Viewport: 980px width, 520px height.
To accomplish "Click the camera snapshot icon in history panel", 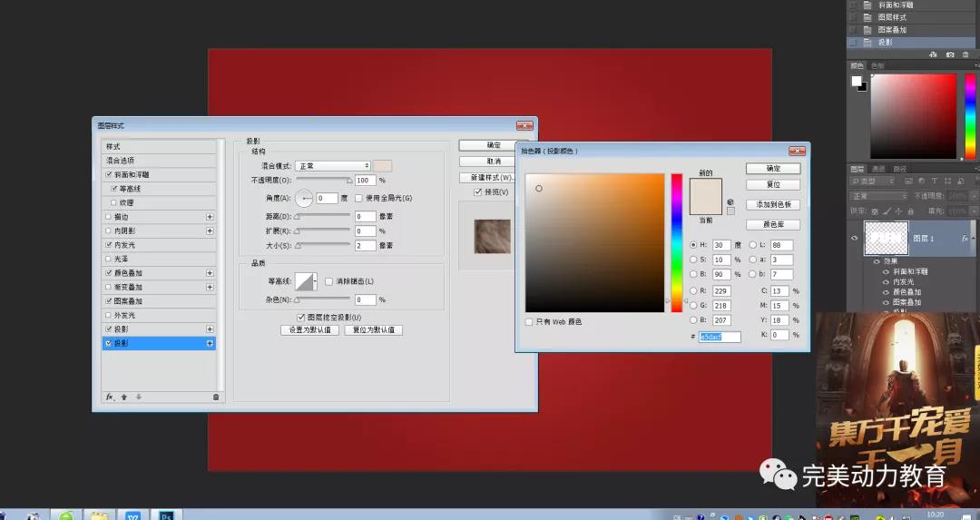I will click(950, 54).
